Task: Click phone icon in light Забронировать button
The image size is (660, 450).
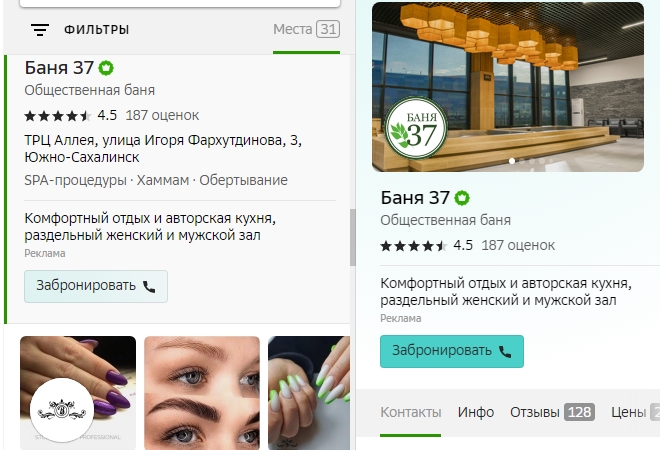Action: click(149, 287)
